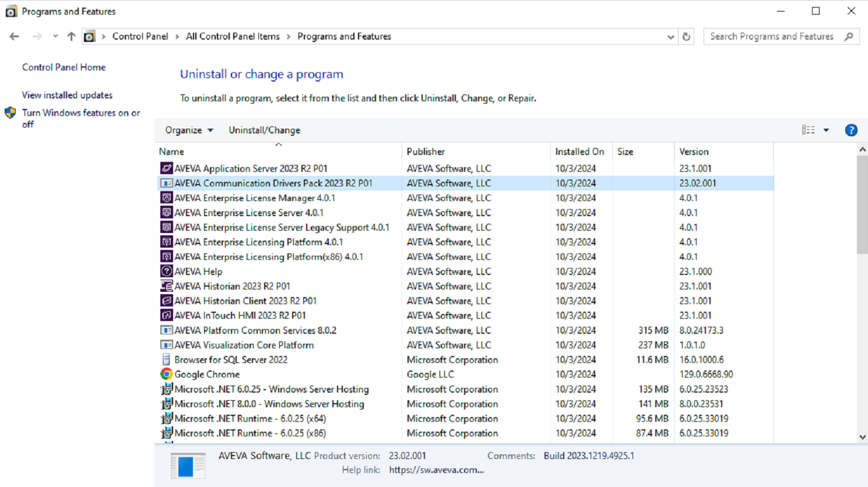The image size is (868, 487).
Task: Click the AVEVA Platform Common Services icon
Action: pos(166,330)
